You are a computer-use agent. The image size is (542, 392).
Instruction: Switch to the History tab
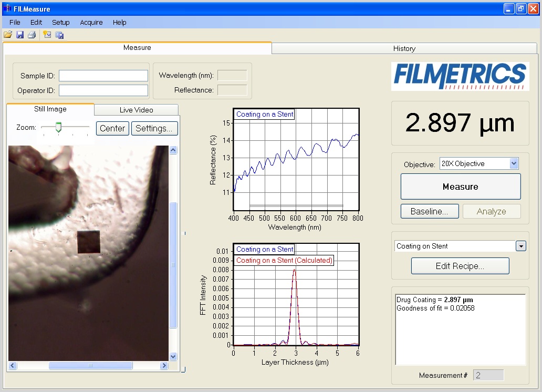point(404,48)
